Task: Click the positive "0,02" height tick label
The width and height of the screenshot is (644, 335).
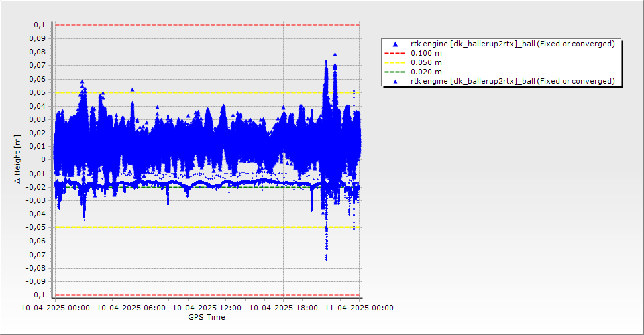Action: coord(38,133)
